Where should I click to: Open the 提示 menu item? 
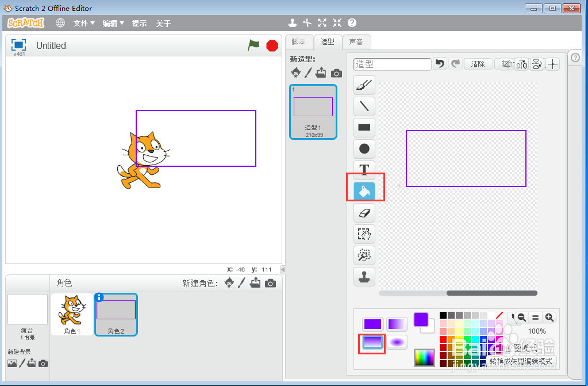(x=140, y=23)
